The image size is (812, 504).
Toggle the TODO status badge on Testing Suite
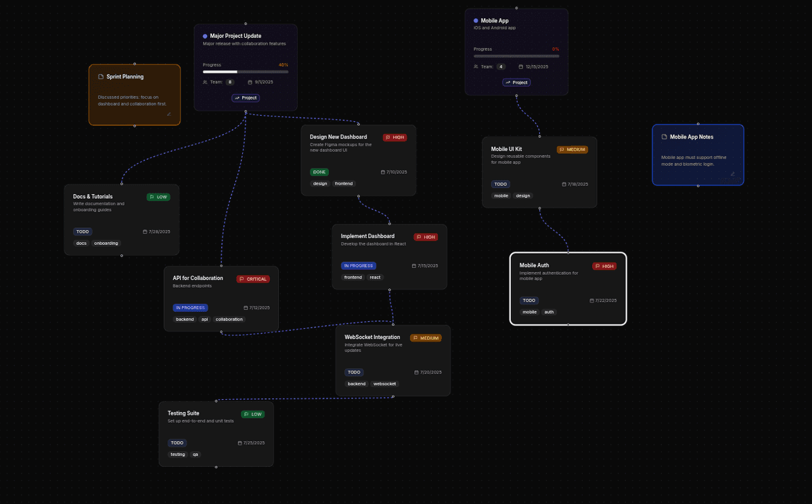click(177, 442)
